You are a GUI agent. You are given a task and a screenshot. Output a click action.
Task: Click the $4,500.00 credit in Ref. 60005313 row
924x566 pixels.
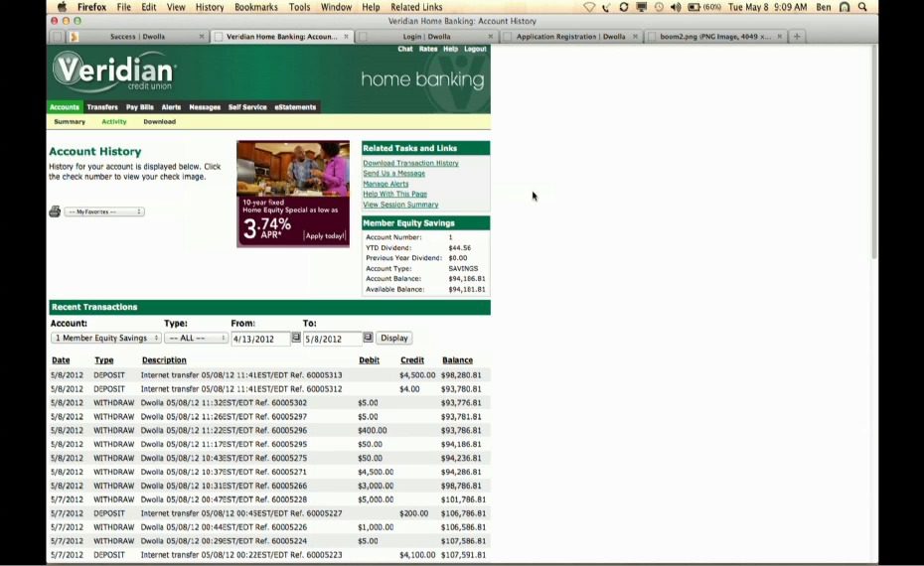tap(417, 375)
